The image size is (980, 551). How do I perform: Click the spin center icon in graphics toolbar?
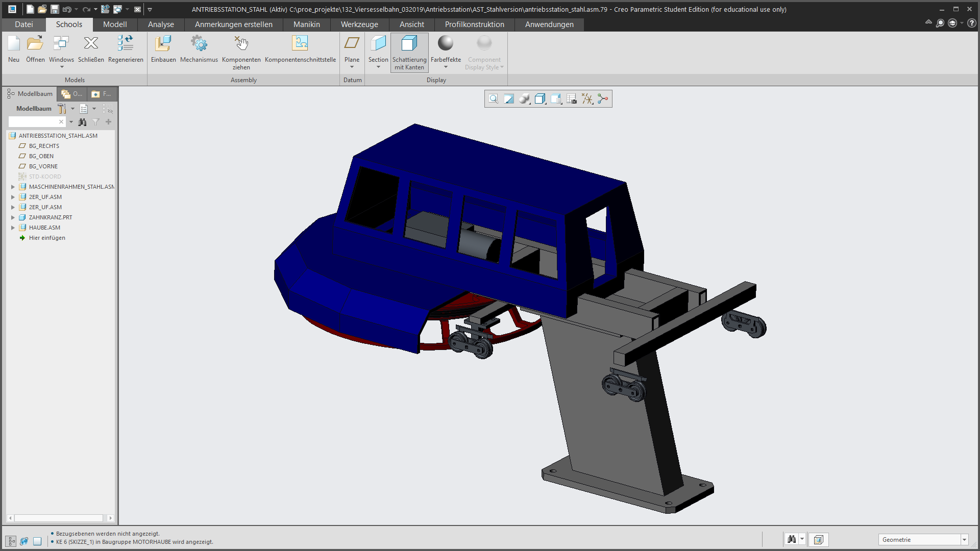[x=603, y=99]
